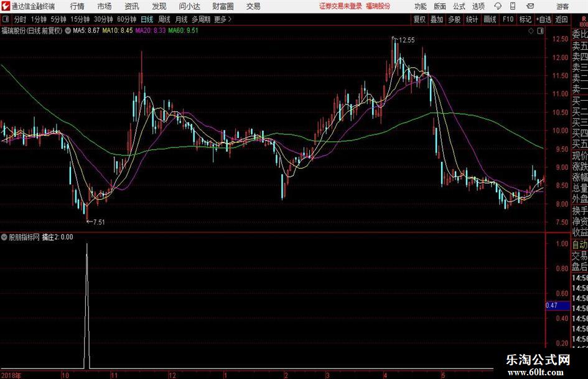Viewport: 588px width, 379px height.
Task: Open the 财富圈 menu
Action: tap(223, 6)
